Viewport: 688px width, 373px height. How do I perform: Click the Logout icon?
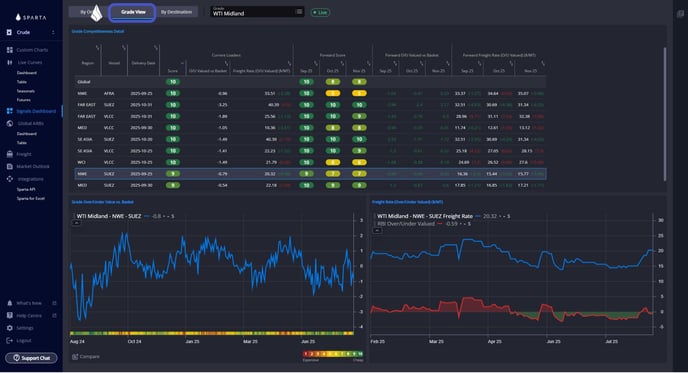coord(10,341)
